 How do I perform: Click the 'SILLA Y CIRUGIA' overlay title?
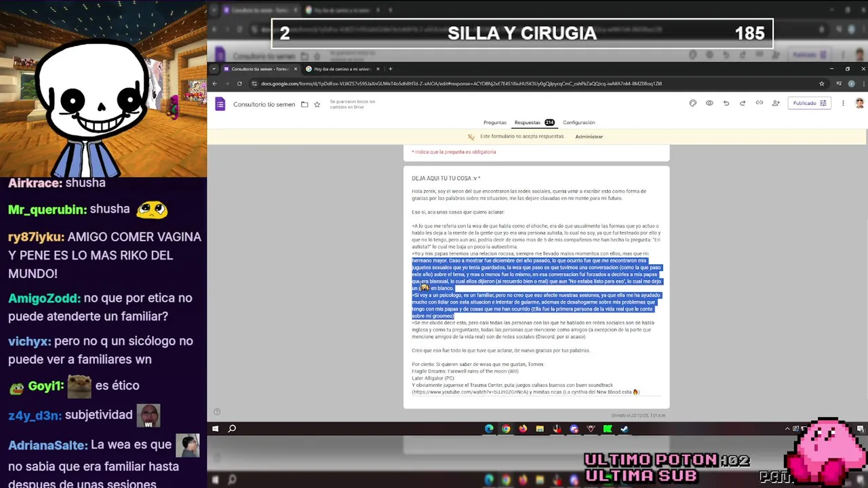522,33
